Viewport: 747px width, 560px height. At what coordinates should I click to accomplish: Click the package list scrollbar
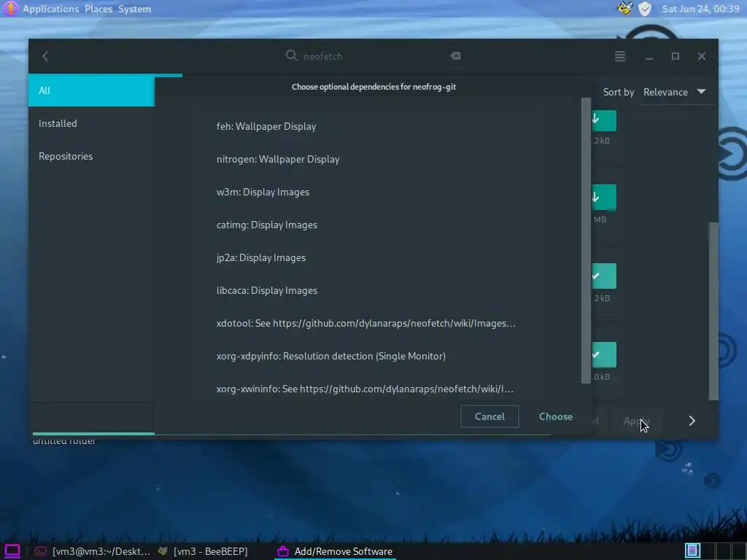713,311
